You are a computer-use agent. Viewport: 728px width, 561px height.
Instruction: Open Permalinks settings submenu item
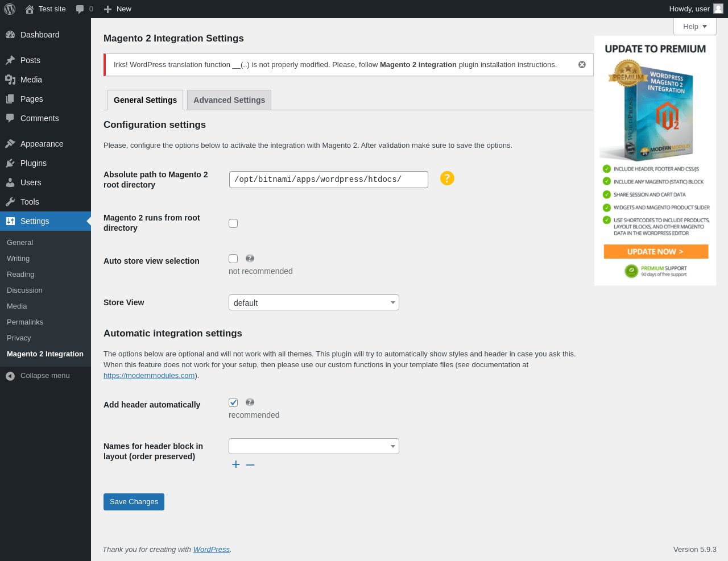pos(25,322)
